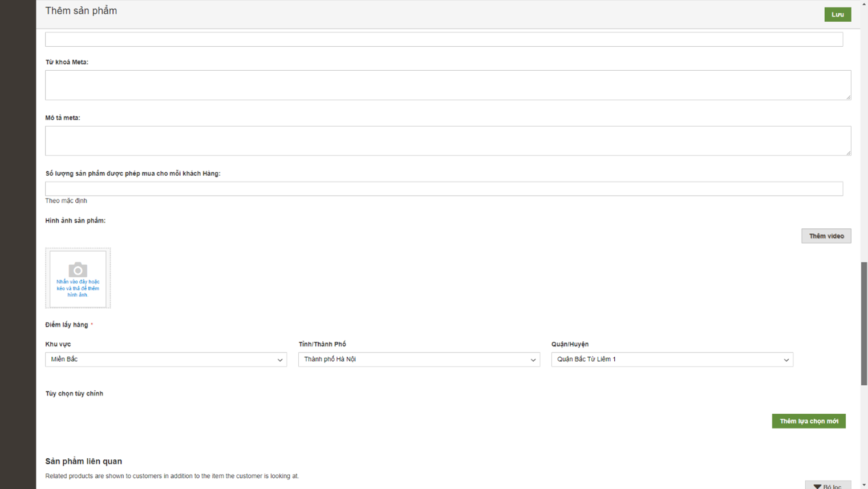Select the purchase quantity per customer field
The width and height of the screenshot is (868, 489).
(x=444, y=189)
